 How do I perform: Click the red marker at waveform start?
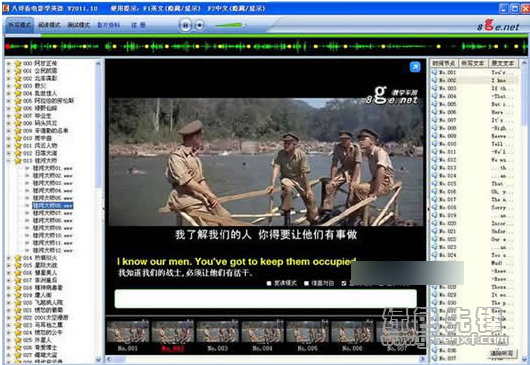pyautogui.click(x=7, y=47)
